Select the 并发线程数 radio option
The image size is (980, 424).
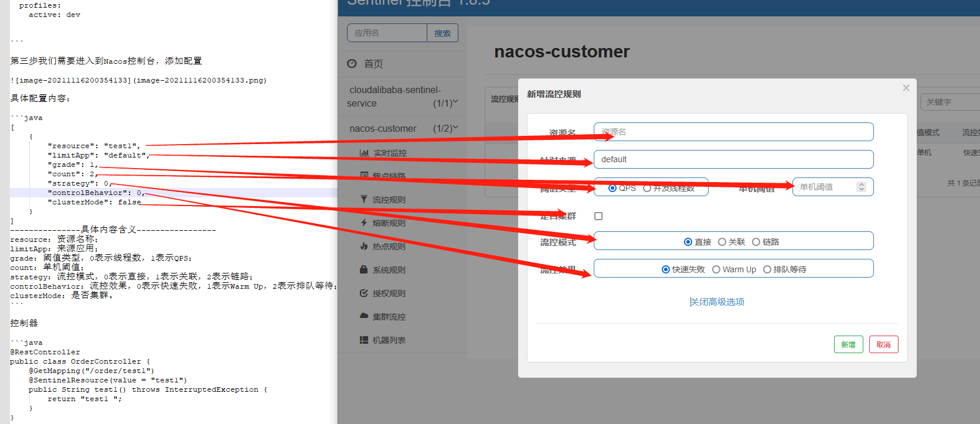point(647,188)
